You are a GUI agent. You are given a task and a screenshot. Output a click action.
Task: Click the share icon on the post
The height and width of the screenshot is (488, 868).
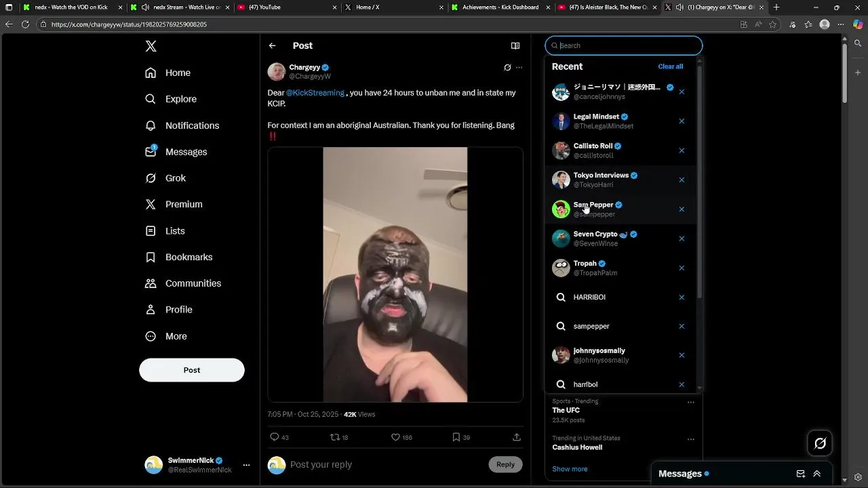517,437
